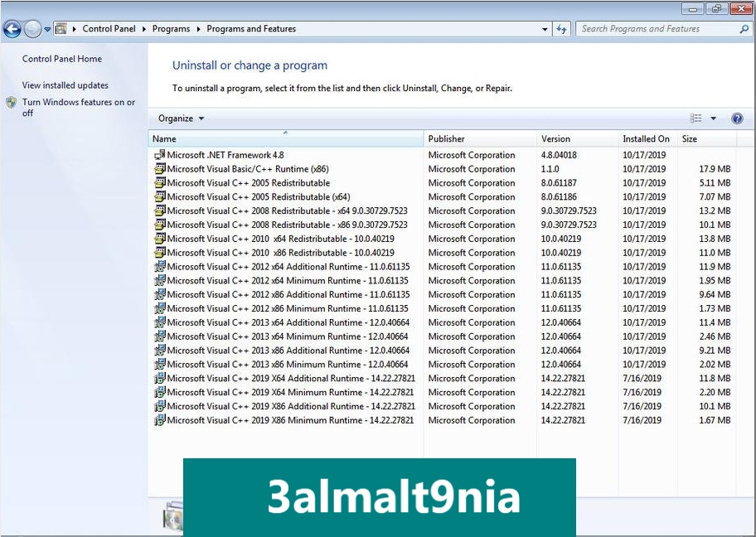Image resolution: width=756 pixels, height=537 pixels.
Task: Select the Control Panel breadcrumb
Action: (109, 29)
